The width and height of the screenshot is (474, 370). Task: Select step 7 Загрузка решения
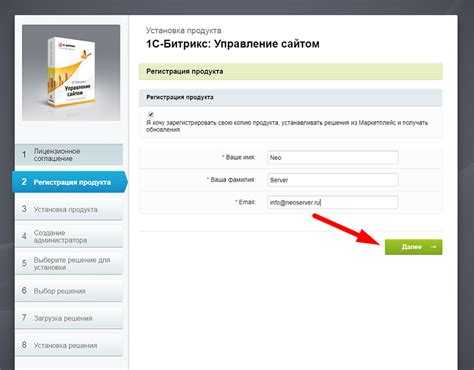tap(69, 318)
